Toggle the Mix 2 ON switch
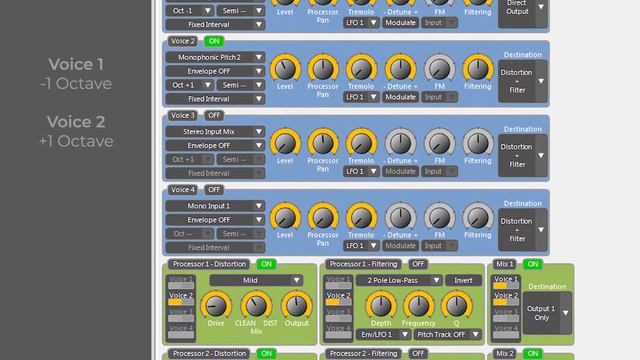The image size is (640, 360). (x=533, y=353)
